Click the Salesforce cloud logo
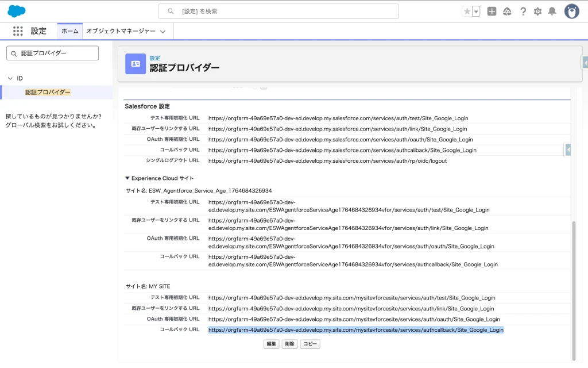The height and width of the screenshot is (368, 588). [17, 11]
